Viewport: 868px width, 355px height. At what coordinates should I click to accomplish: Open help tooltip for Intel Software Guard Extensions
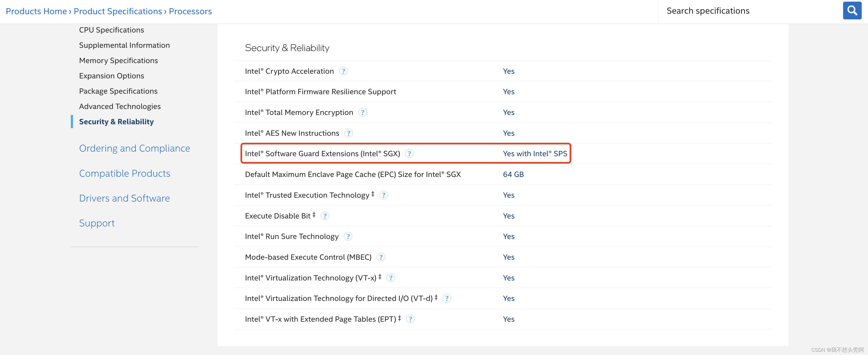[x=409, y=153]
